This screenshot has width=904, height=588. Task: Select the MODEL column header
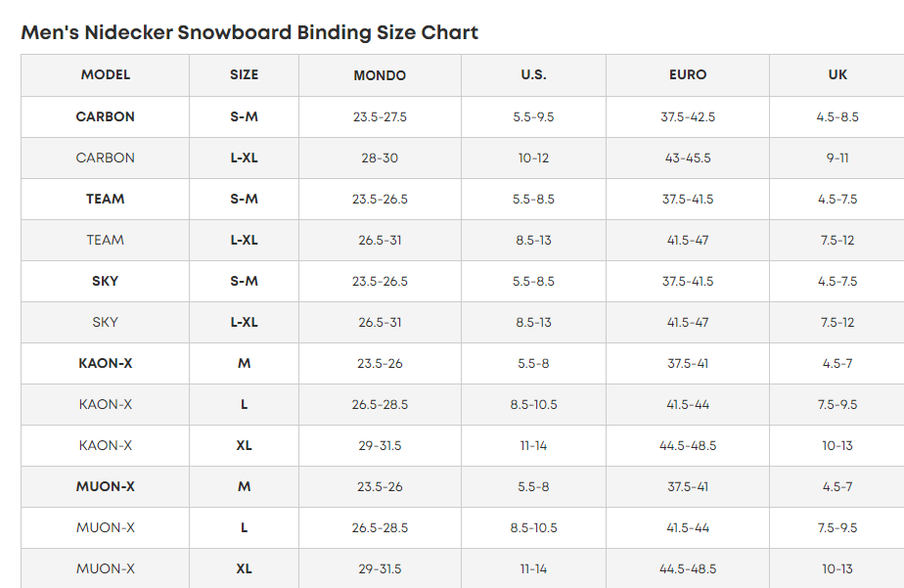click(x=106, y=74)
